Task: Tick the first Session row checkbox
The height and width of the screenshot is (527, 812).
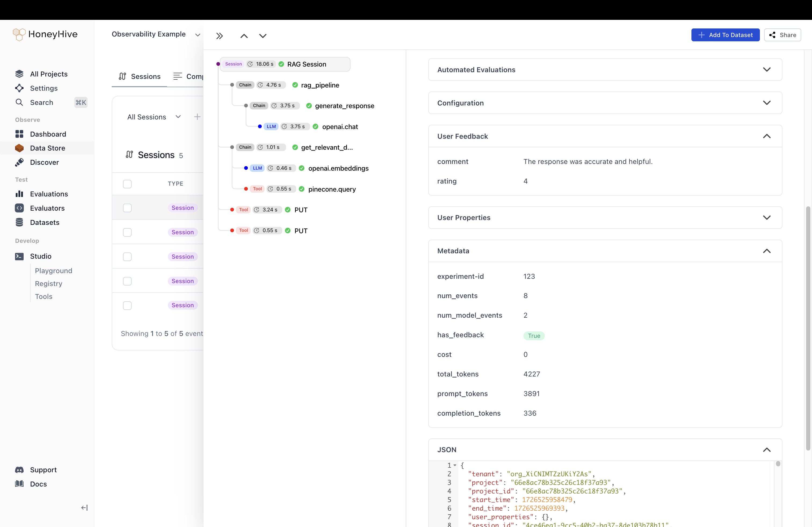Action: [127, 208]
